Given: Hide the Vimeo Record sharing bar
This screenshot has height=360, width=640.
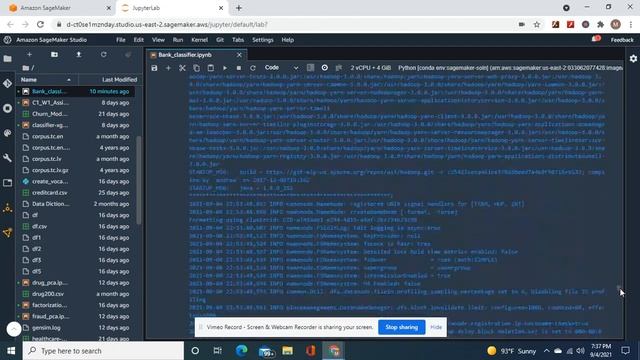Looking at the screenshot, I should tap(436, 327).
